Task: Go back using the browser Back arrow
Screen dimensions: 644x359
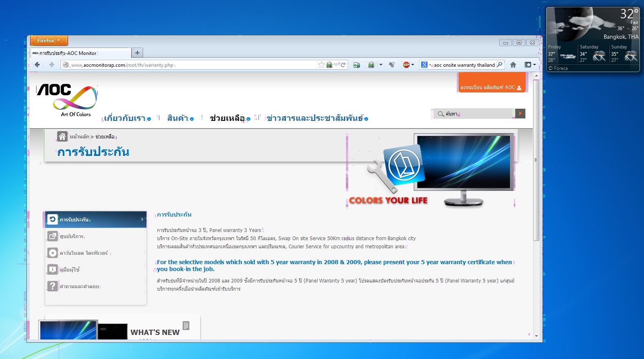Action: point(37,65)
